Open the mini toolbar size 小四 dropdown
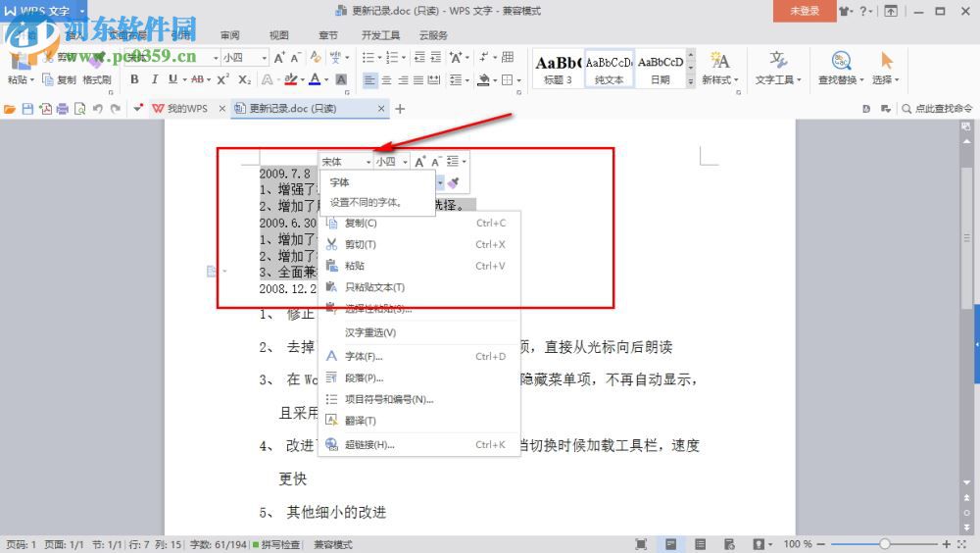Screen dimensions: 980x553 pyautogui.click(x=405, y=162)
